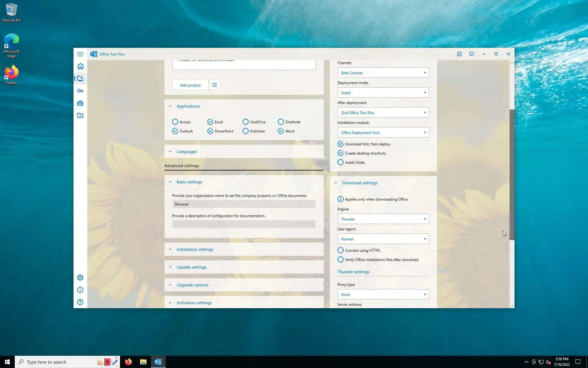Open Firefox from the taskbar
Viewport: 588px width, 368px height.
[128, 362]
